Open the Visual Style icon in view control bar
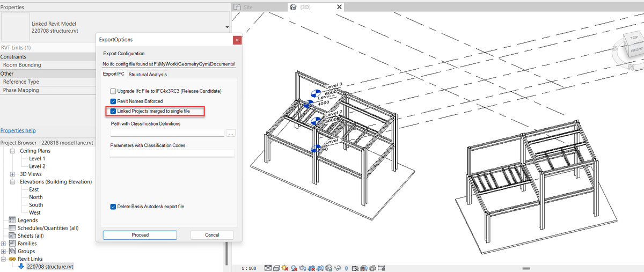 (276, 268)
